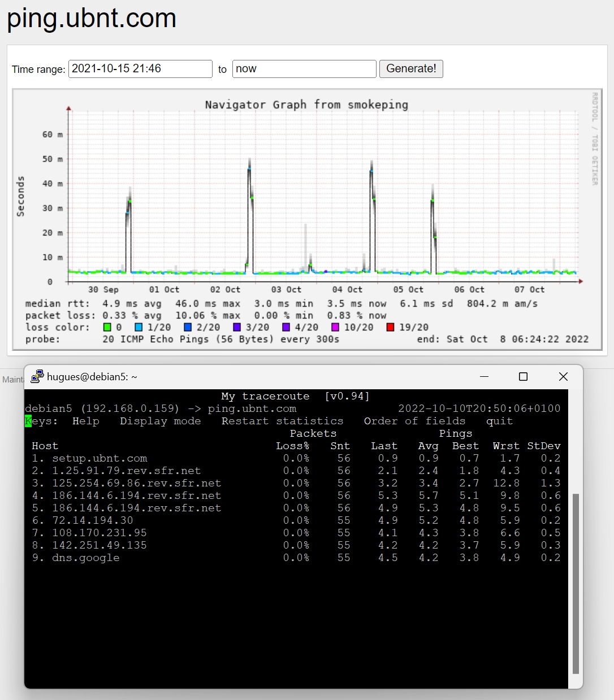
Task: Click the Best column header
Action: coord(466,446)
